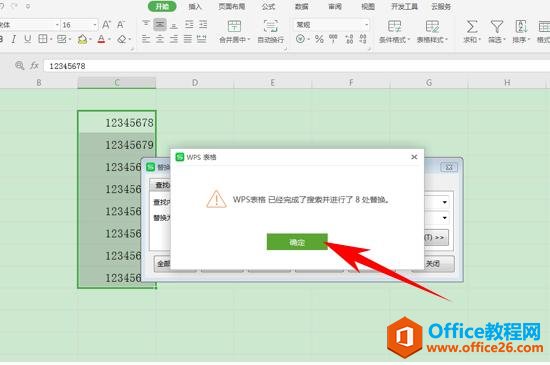Screen dimensions: 550x365
Task: Select cell containing 12345679
Action: click(117, 144)
